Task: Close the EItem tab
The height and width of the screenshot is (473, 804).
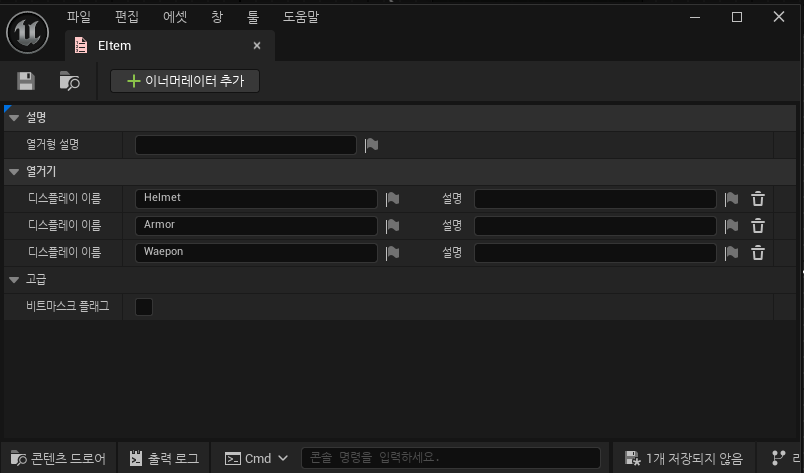Action: (257, 46)
